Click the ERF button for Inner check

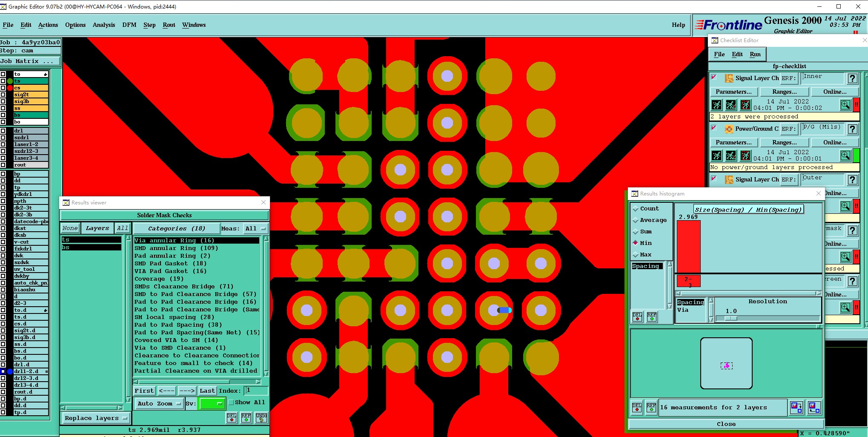[788, 78]
